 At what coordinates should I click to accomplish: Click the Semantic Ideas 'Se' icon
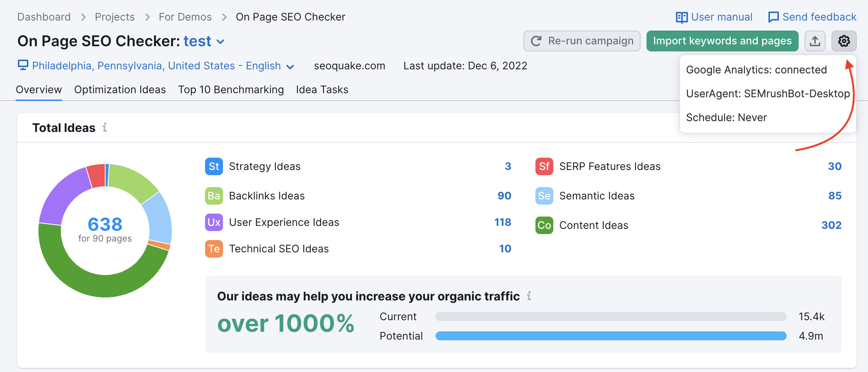tap(544, 196)
